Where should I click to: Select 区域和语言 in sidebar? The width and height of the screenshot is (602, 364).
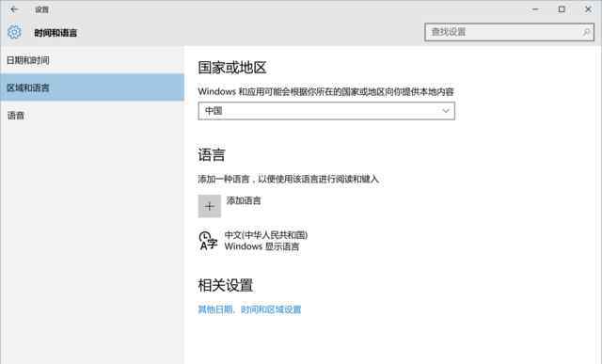[92, 87]
